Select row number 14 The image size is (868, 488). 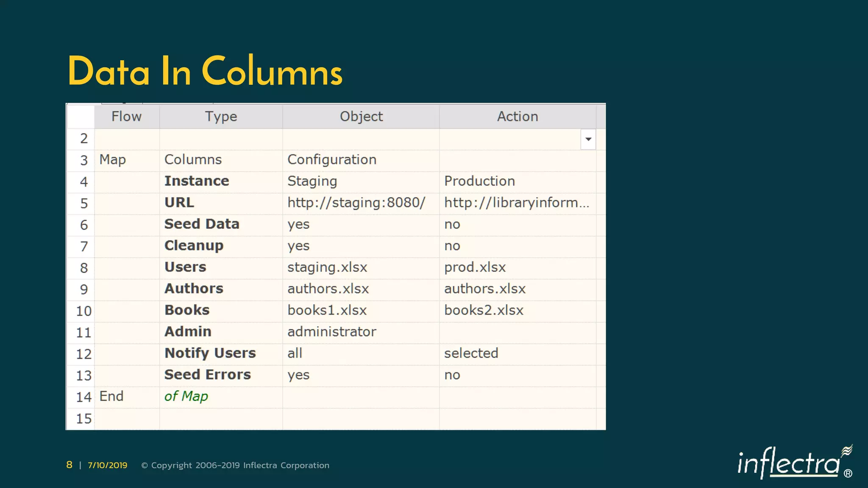(81, 397)
